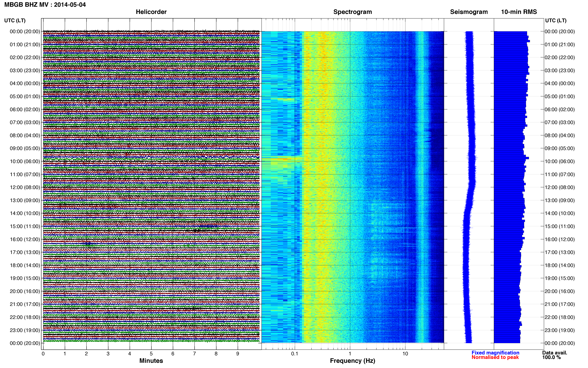The image size is (588, 368).
Task: Click the 'Seismogram' panel heading
Action: click(469, 12)
